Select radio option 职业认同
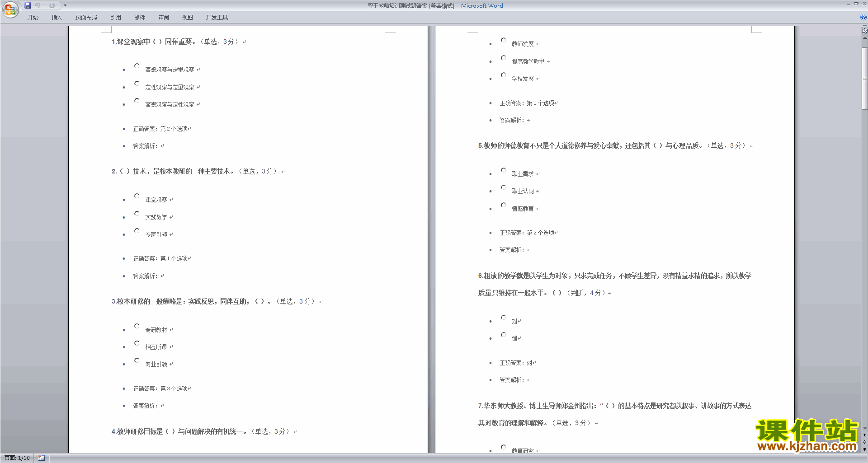The image size is (868, 463). pos(503,187)
